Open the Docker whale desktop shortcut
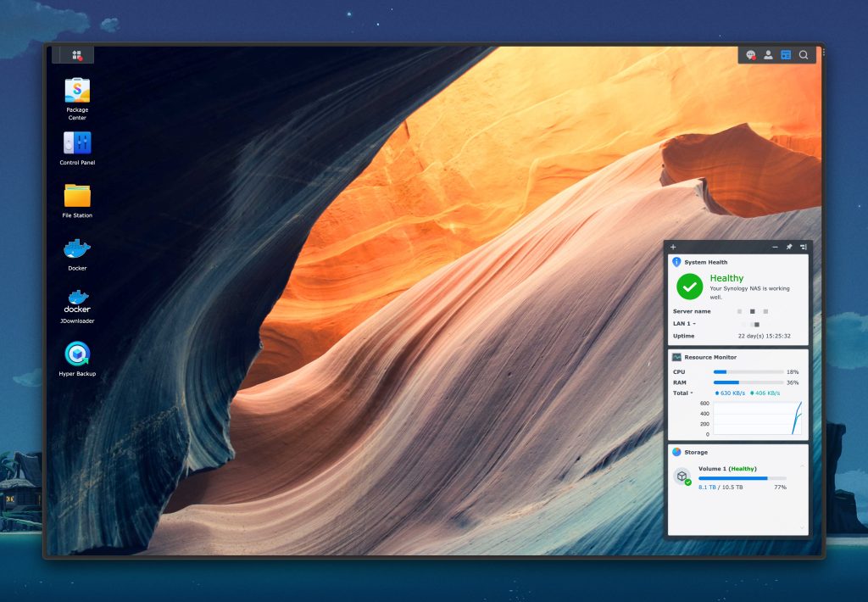868x602 pixels. [77, 254]
